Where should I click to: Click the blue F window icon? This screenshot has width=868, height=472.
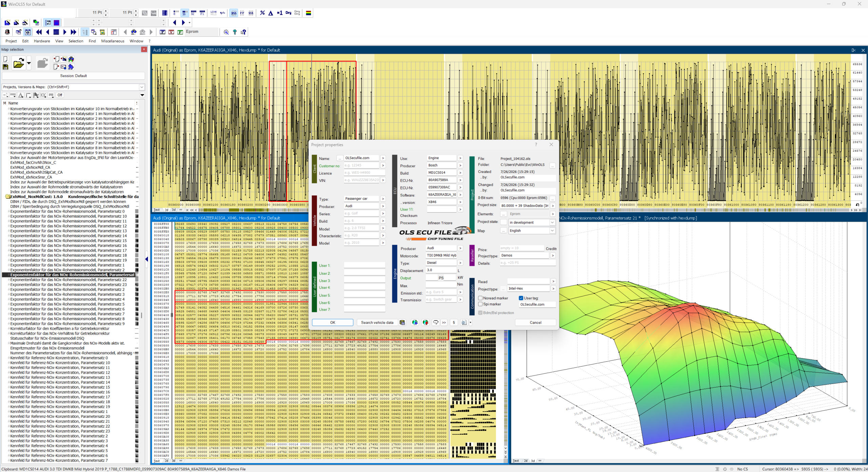[x=162, y=32]
